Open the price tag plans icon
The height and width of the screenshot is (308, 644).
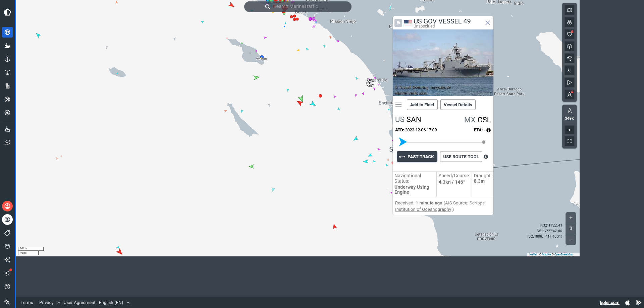click(7, 233)
